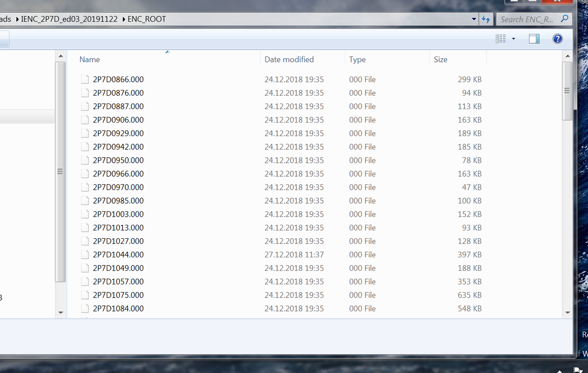Expand the arrow before ENC_ROOT breadcrumb
This screenshot has width=588, height=373.
click(123, 19)
